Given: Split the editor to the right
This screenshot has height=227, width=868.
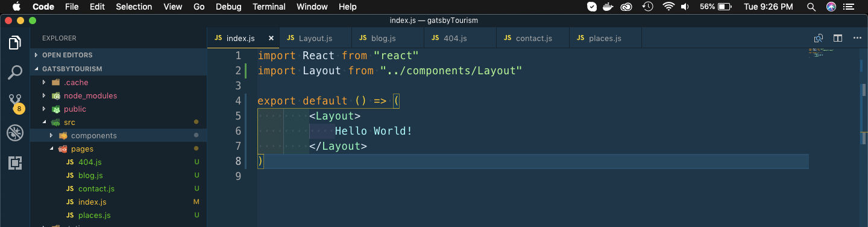Looking at the screenshot, I should tap(838, 38).
